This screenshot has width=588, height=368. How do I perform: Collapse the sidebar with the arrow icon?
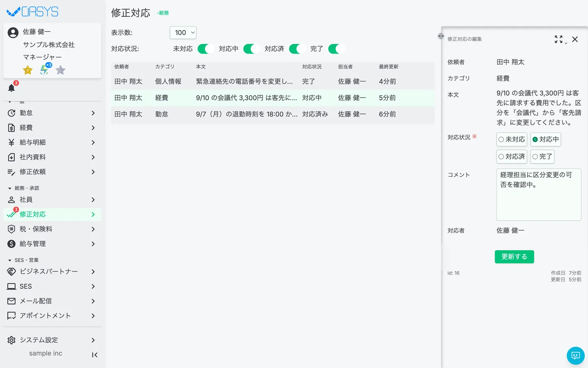point(94,355)
